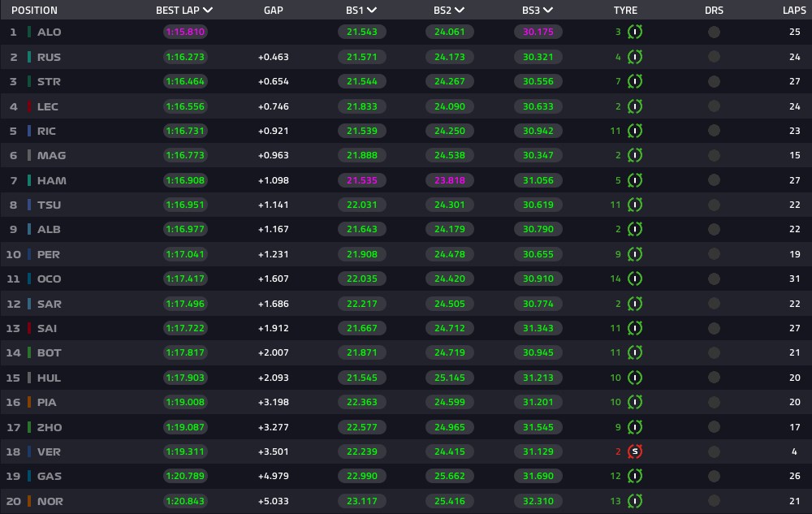Click ALO's purple best lap time 1:15.810
The width and height of the screenshot is (812, 514).
(x=185, y=32)
